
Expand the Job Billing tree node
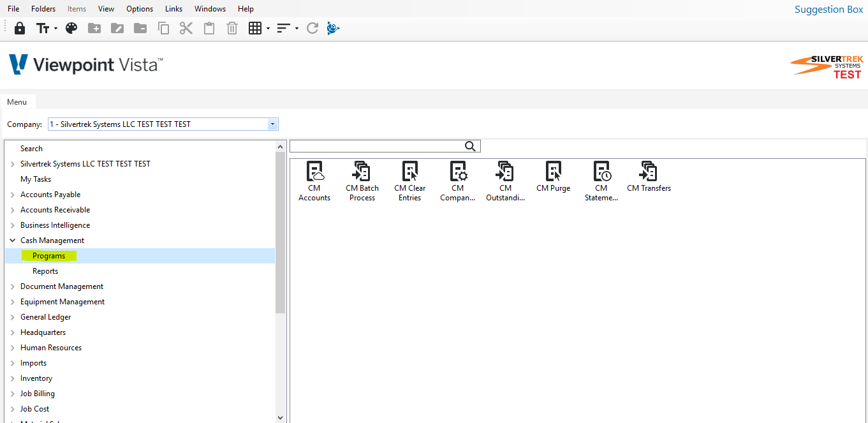click(x=13, y=394)
